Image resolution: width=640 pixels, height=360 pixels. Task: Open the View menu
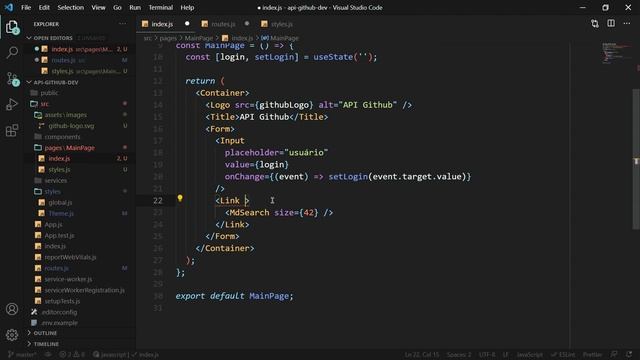(x=98, y=7)
